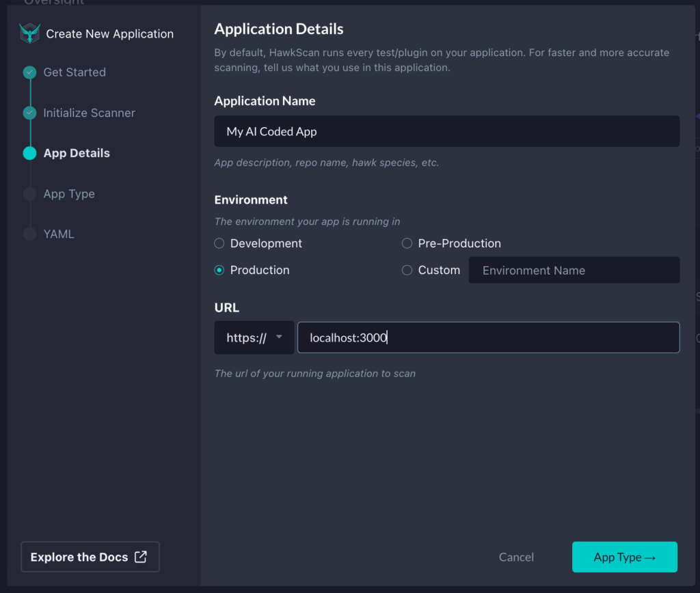Viewport: 700px width, 593px height.
Task: Navigate to the Get Started step
Action: click(x=75, y=72)
